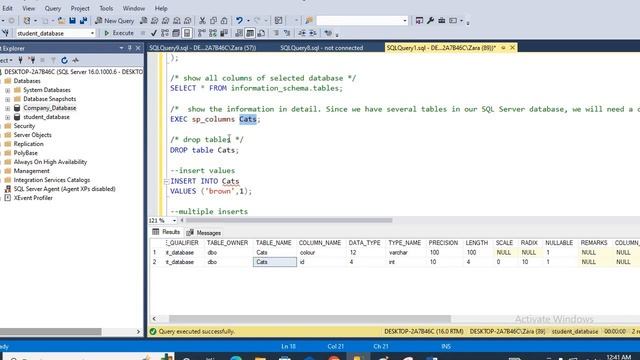The image size is (640, 360).
Task: Click the Database Engine Query icon
Action: point(144,20)
